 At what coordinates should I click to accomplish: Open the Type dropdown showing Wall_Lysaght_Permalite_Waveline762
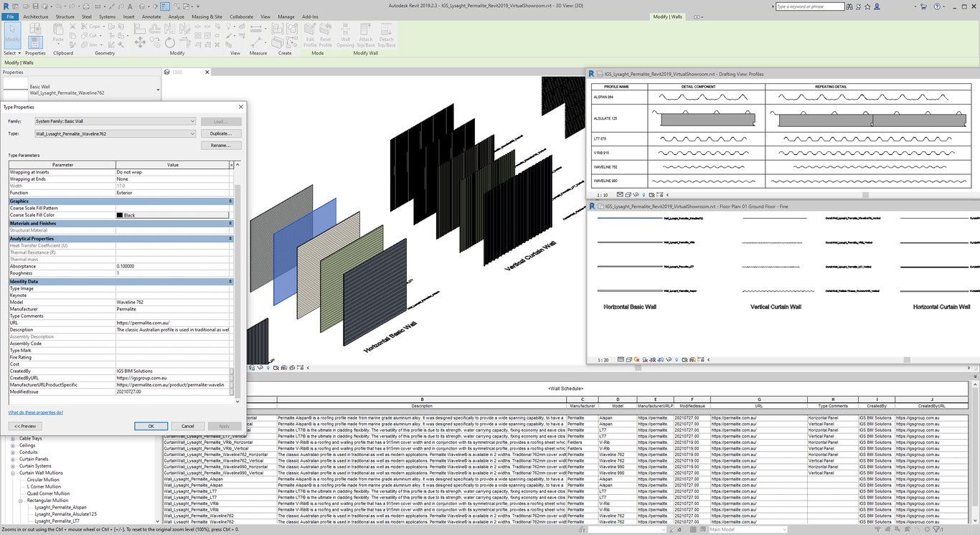[115, 133]
